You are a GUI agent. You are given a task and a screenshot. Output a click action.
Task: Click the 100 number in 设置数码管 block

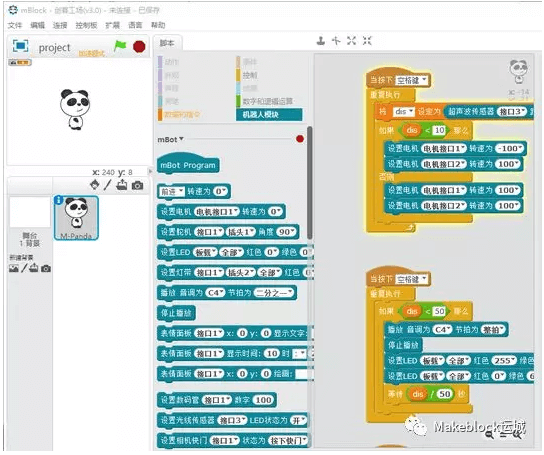point(264,400)
